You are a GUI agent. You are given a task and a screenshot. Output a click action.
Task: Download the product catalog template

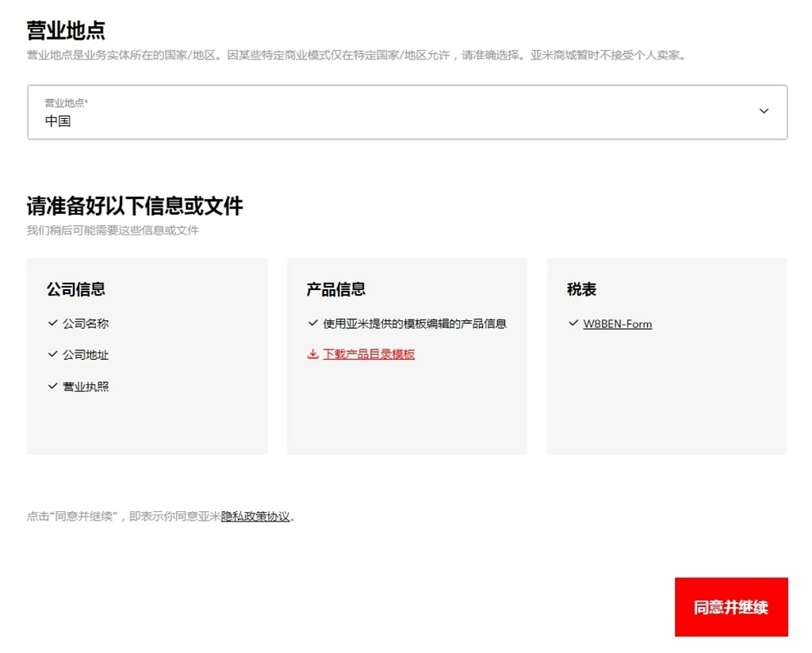(368, 354)
